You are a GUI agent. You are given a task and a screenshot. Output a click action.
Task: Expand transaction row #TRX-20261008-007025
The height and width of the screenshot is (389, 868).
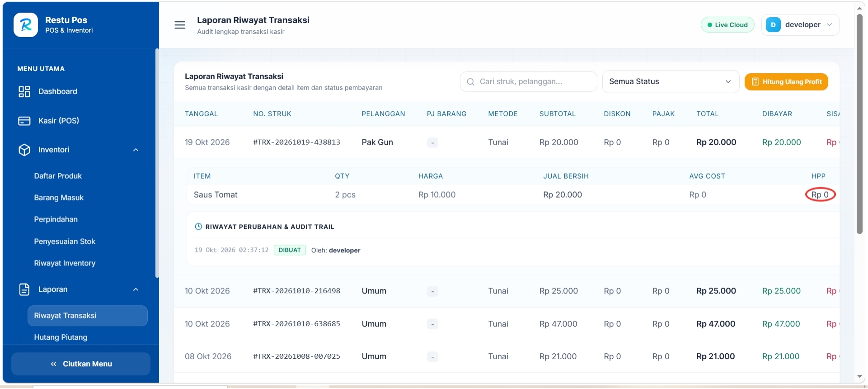click(x=507, y=356)
